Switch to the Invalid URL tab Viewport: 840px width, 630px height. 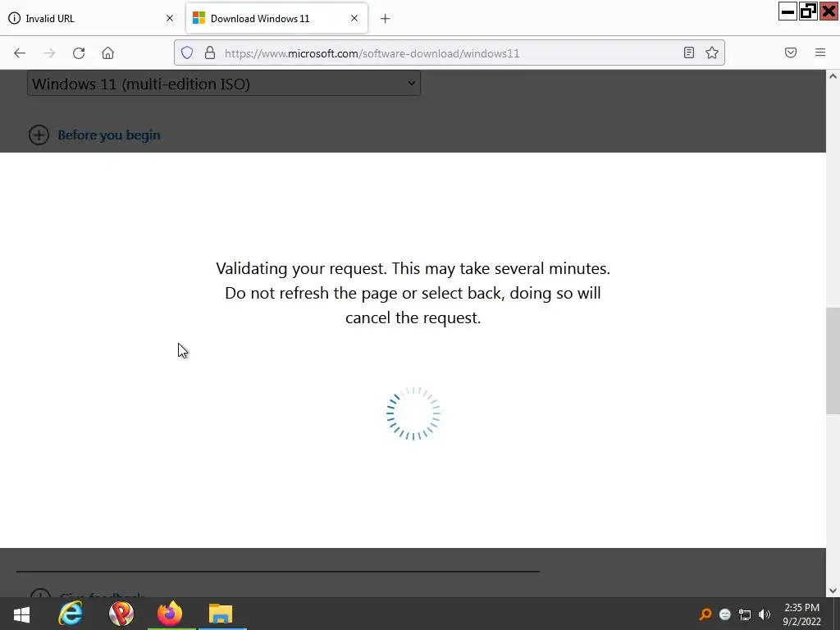pos(91,18)
